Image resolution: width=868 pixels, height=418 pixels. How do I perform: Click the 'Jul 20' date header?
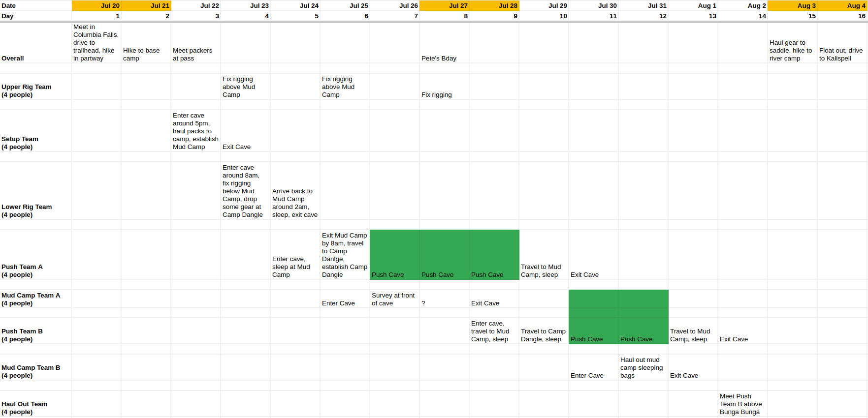[96, 5]
